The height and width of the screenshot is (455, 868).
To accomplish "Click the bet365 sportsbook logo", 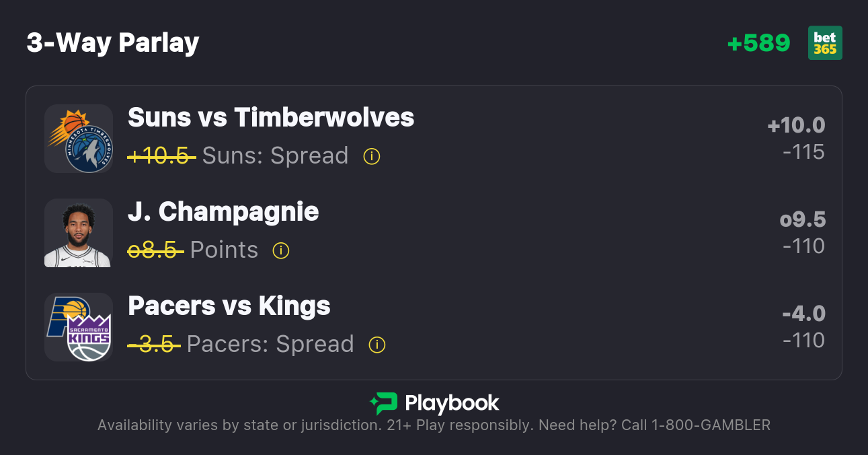I will pyautogui.click(x=825, y=43).
